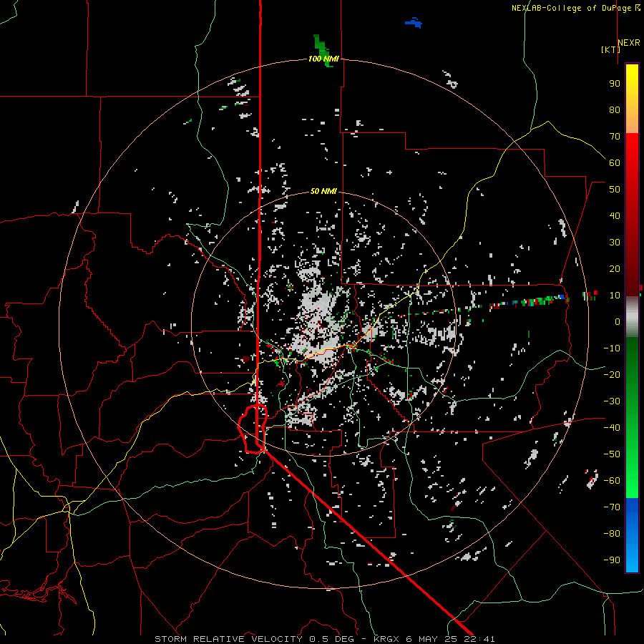Image resolution: width=644 pixels, height=644 pixels.
Task: Click the 80 value on velocity scale
Action: tap(615, 109)
